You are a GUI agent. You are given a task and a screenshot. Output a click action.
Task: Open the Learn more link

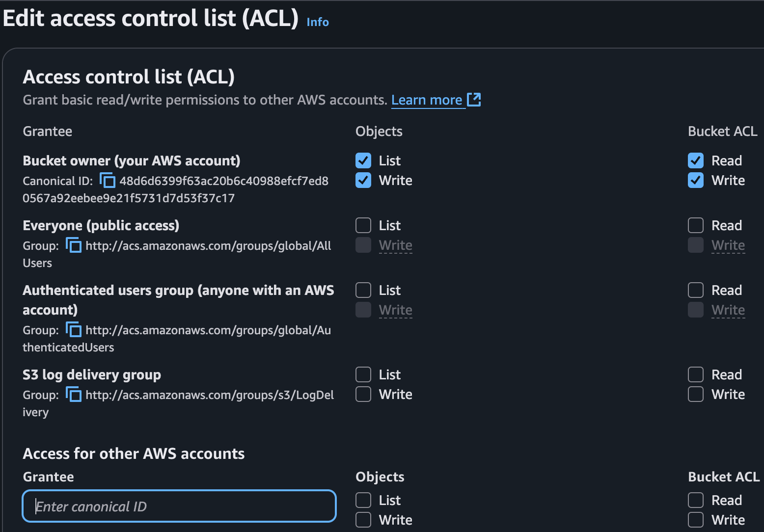(426, 100)
